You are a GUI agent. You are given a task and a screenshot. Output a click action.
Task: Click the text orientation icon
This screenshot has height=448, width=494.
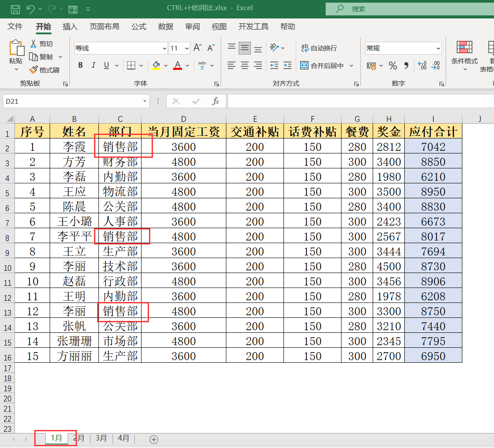coord(274,48)
